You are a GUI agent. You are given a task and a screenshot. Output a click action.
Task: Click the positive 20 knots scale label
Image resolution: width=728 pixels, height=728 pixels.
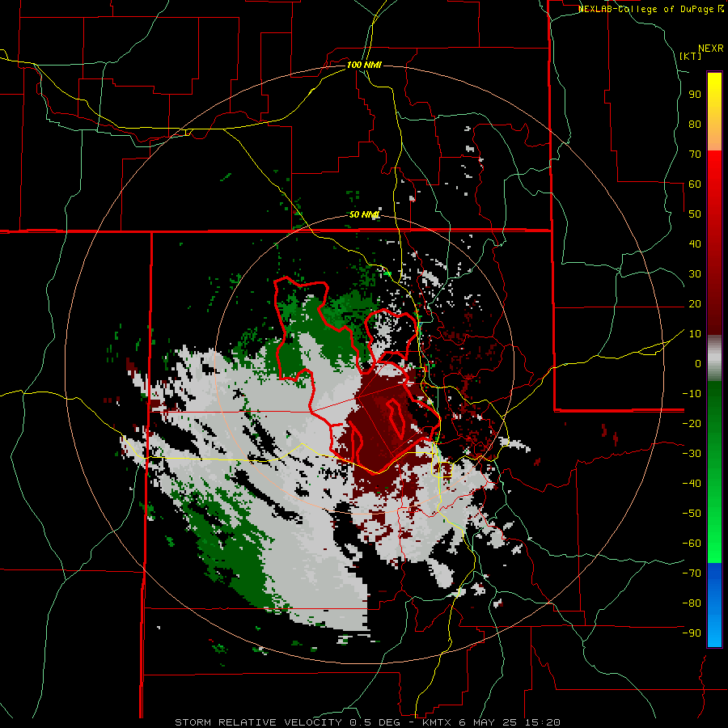[x=695, y=304]
